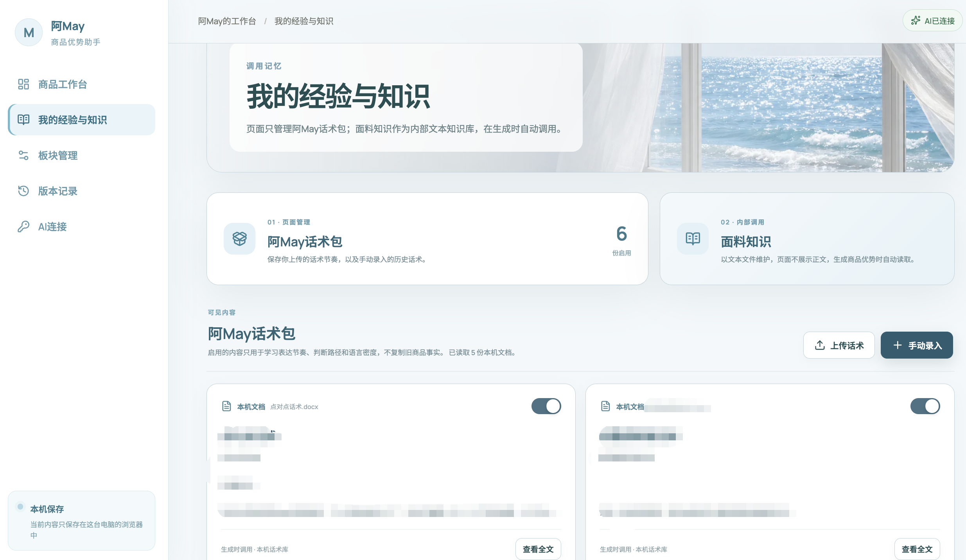Click the key icon beside AI连接
Viewport: 966px width, 560px height.
[23, 226]
